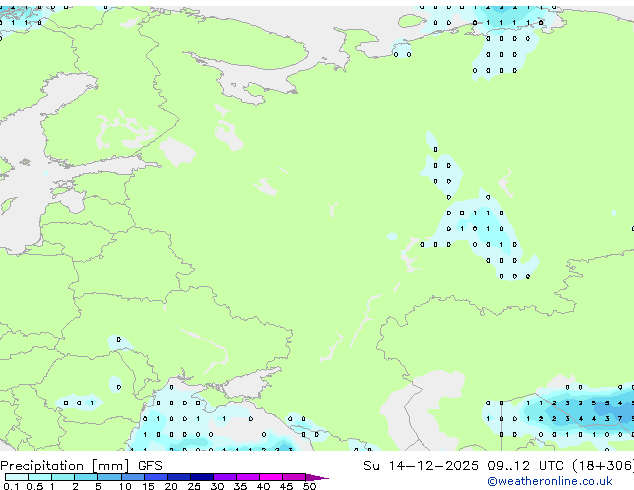Click the legend value '25' label
The height and width of the screenshot is (490, 634).
point(194,486)
